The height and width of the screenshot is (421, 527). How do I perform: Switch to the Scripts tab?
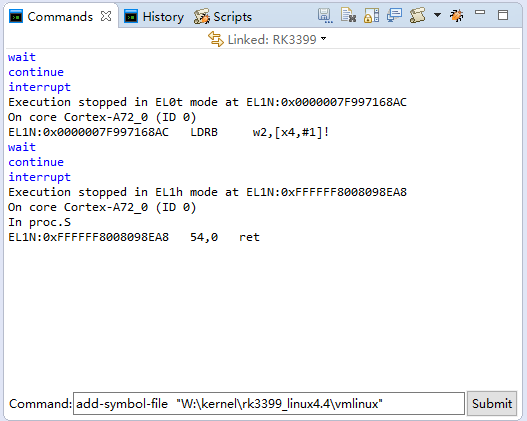(x=222, y=17)
